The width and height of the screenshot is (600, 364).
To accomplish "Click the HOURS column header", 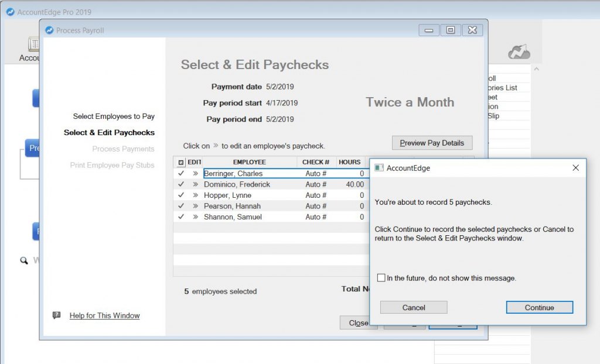I will point(350,162).
